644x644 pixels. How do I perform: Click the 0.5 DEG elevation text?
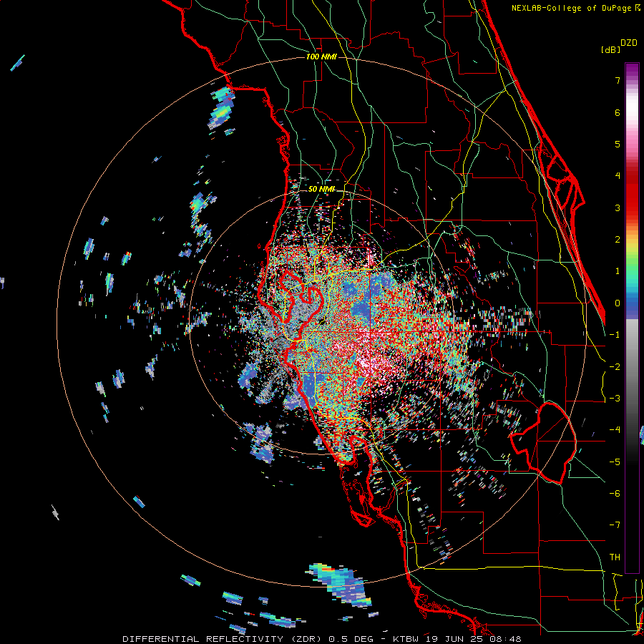351,639
